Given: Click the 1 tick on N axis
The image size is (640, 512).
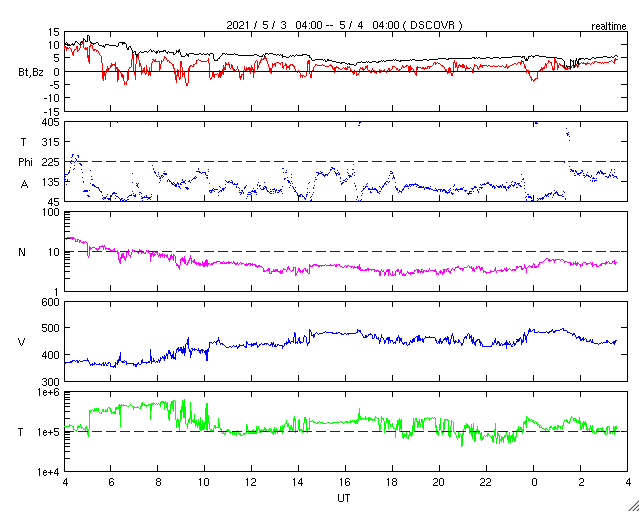Looking at the screenshot, I should pyautogui.click(x=57, y=292).
